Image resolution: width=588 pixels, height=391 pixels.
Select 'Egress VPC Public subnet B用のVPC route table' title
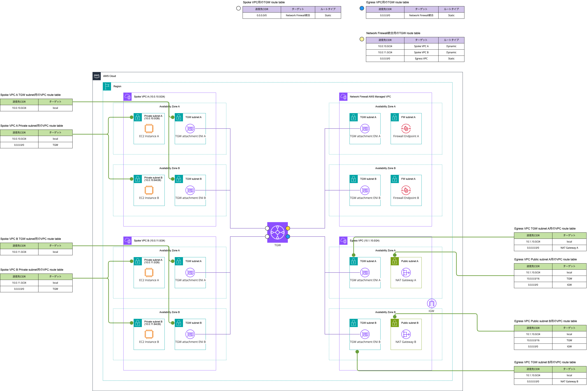pos(545,321)
